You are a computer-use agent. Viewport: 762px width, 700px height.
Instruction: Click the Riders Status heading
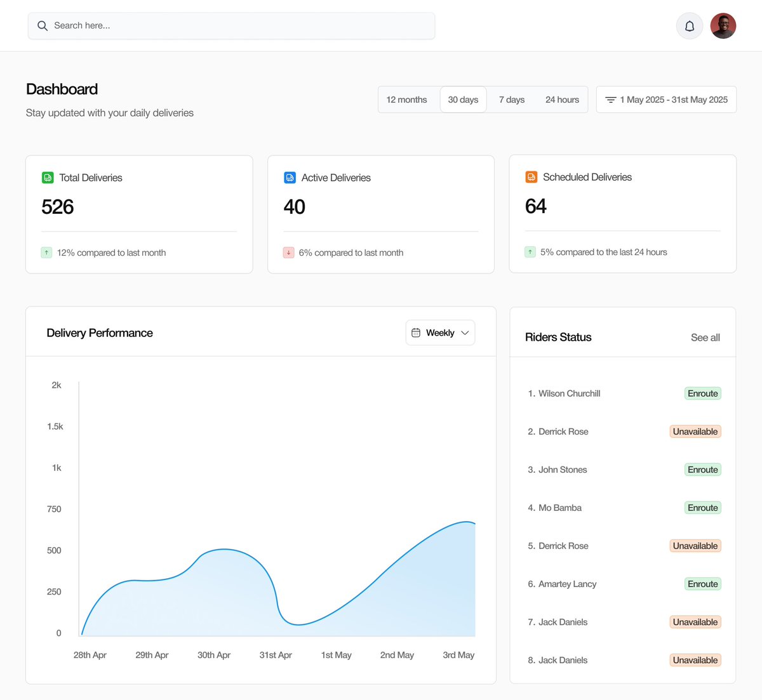tap(558, 337)
